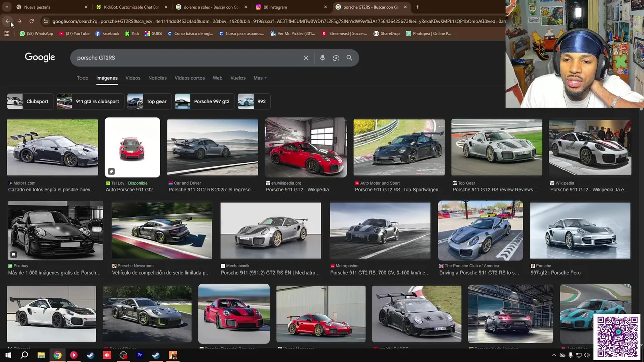
Task: Switch to Todo results tab
Action: [x=83, y=78]
